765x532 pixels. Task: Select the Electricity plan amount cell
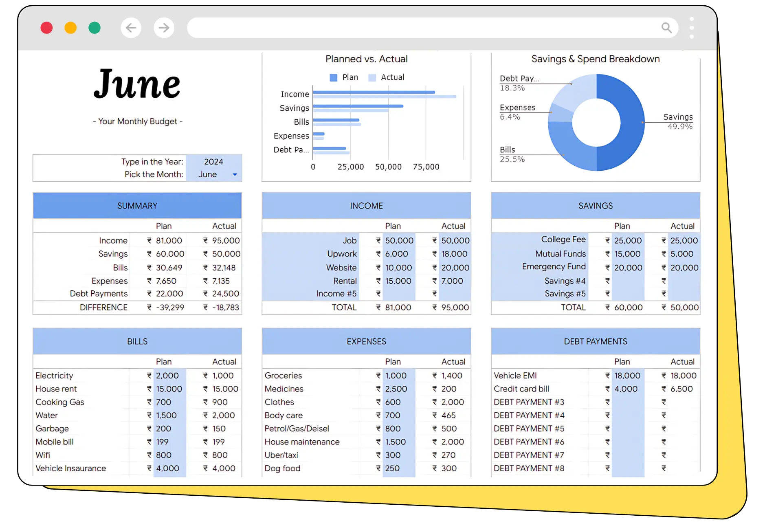coord(167,376)
